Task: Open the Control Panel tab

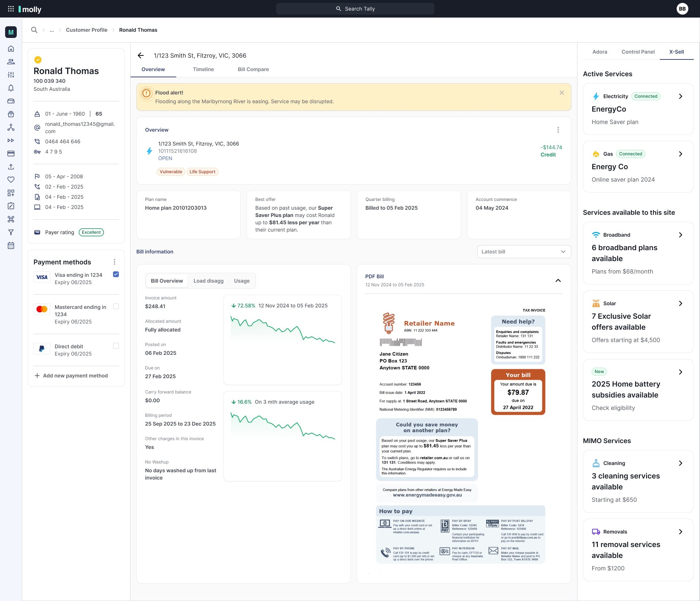Action: [x=638, y=52]
